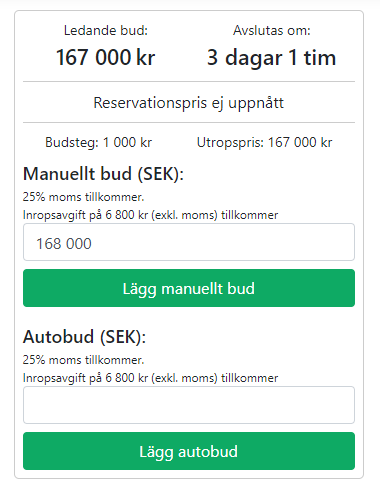Click the manual bid input showing 168 000
380x490 pixels.
(189, 242)
